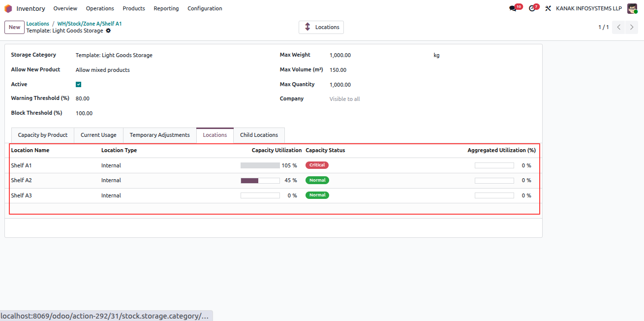The image size is (644, 321).
Task: Open the Inventory app home icon
Action: pyautogui.click(x=8, y=8)
